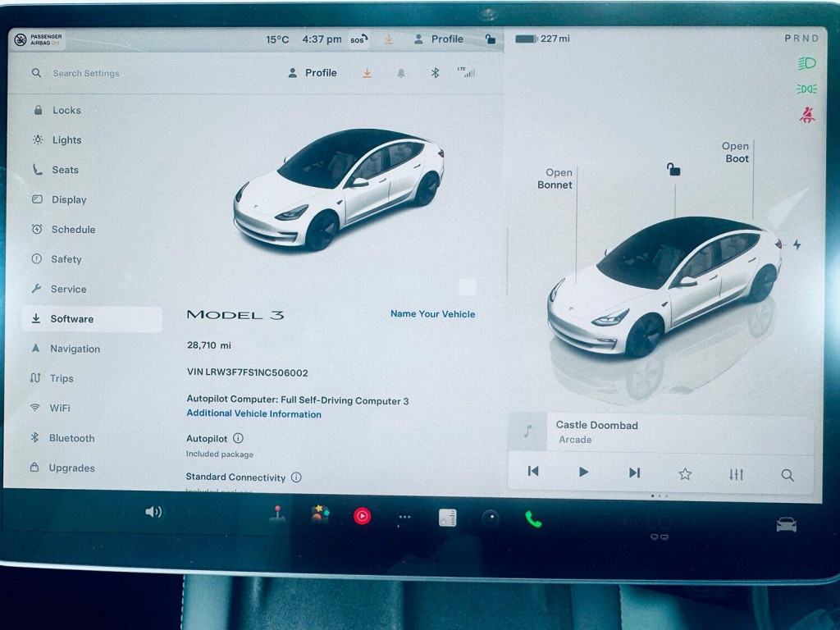Screen dimensions: 840x630
Task: Open the dashcam camera icon
Action: pyautogui.click(x=491, y=518)
